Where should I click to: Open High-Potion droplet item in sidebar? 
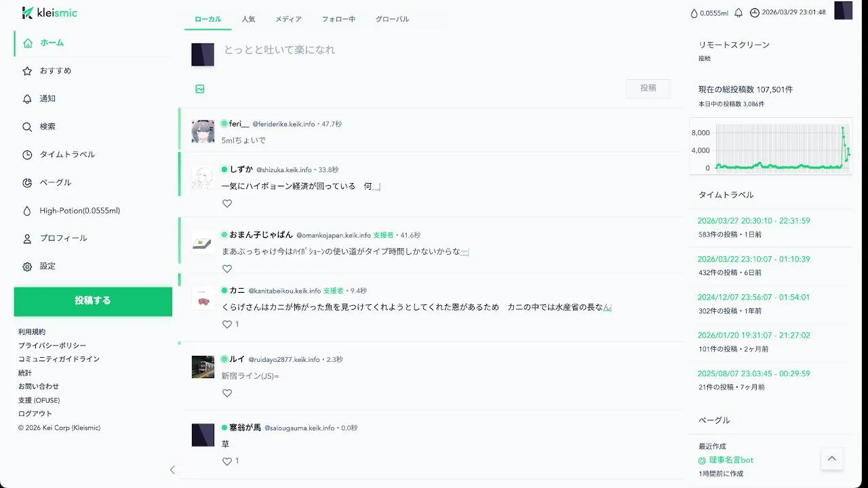pyautogui.click(x=93, y=211)
